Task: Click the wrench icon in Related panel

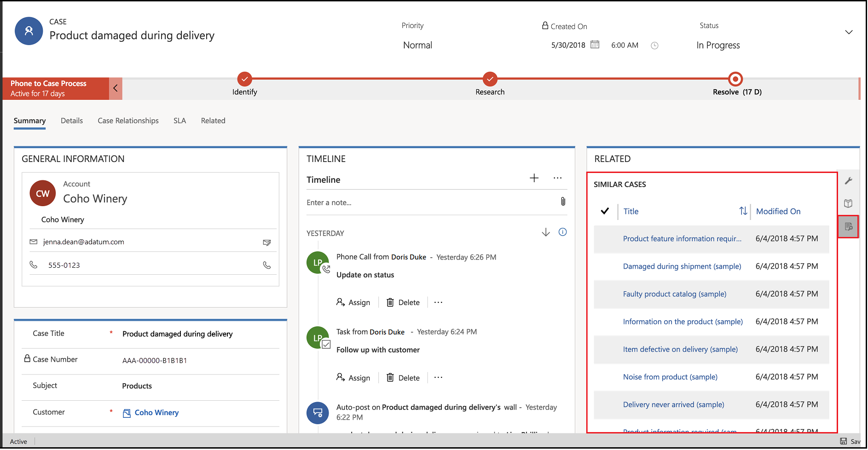Action: [848, 181]
